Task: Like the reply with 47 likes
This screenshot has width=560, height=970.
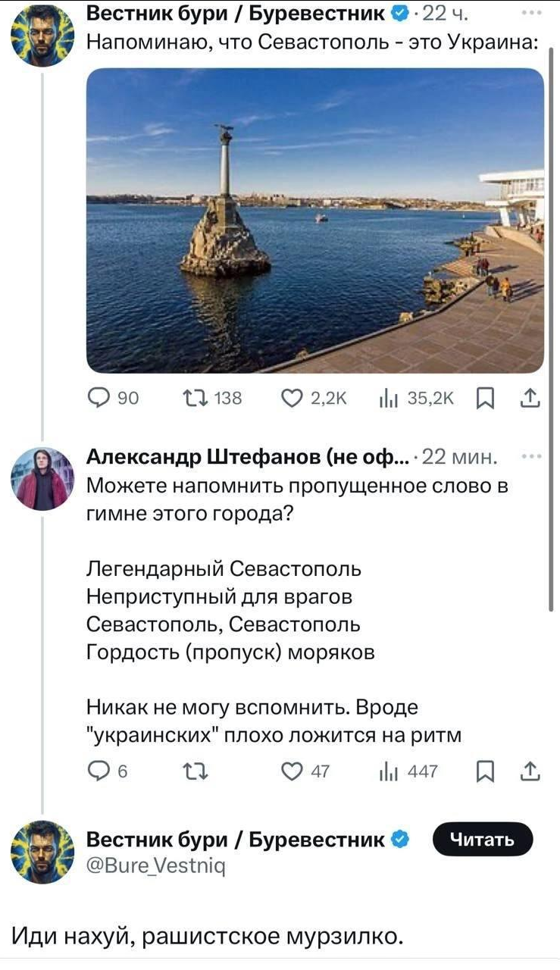Action: click(x=292, y=771)
